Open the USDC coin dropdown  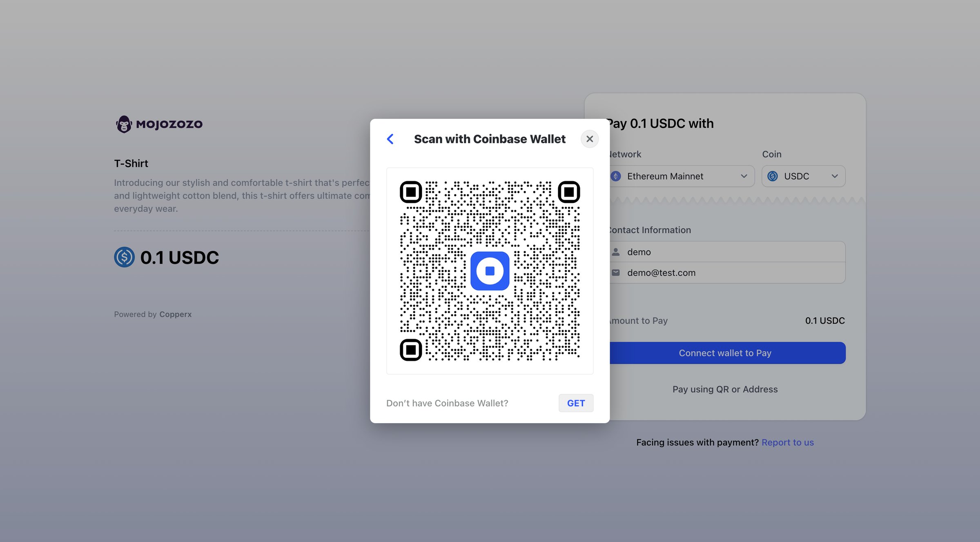[803, 176]
